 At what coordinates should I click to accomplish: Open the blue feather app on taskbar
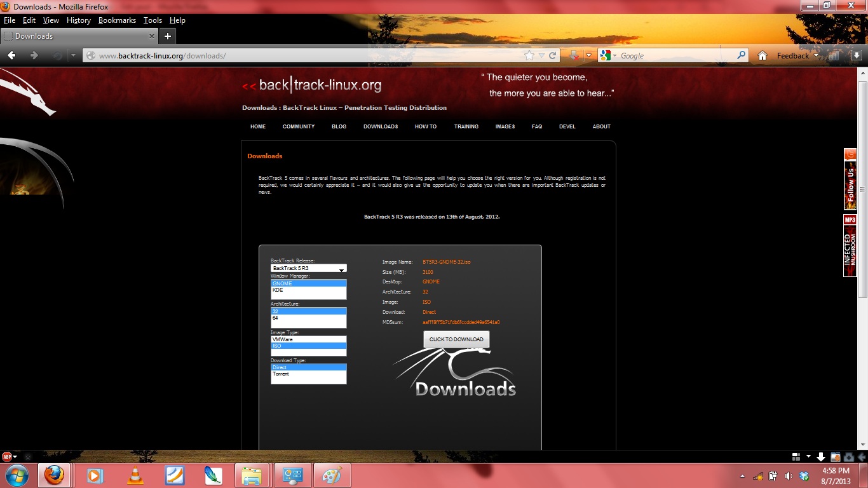tap(213, 475)
